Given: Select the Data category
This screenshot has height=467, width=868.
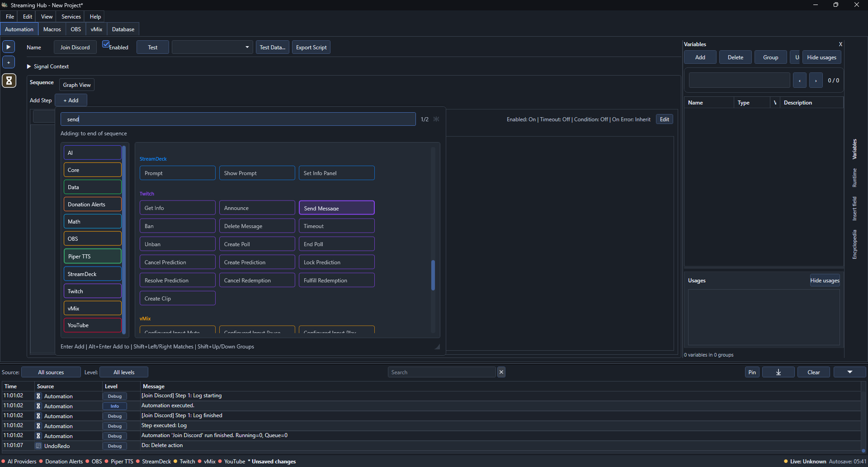Looking at the screenshot, I should 93,187.
